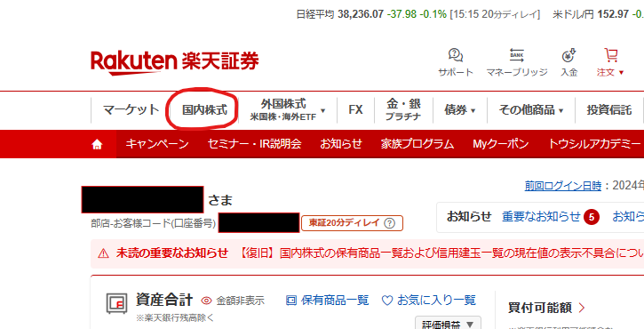Go to the home icon in the red bar
Screen dimensions: 644x329
coord(97,144)
